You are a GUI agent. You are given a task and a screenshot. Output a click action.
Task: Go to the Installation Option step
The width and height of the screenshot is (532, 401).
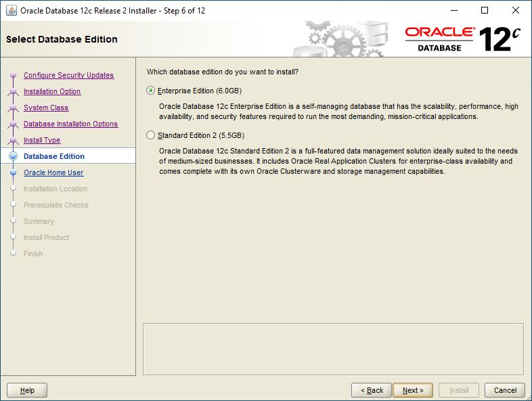pos(52,91)
